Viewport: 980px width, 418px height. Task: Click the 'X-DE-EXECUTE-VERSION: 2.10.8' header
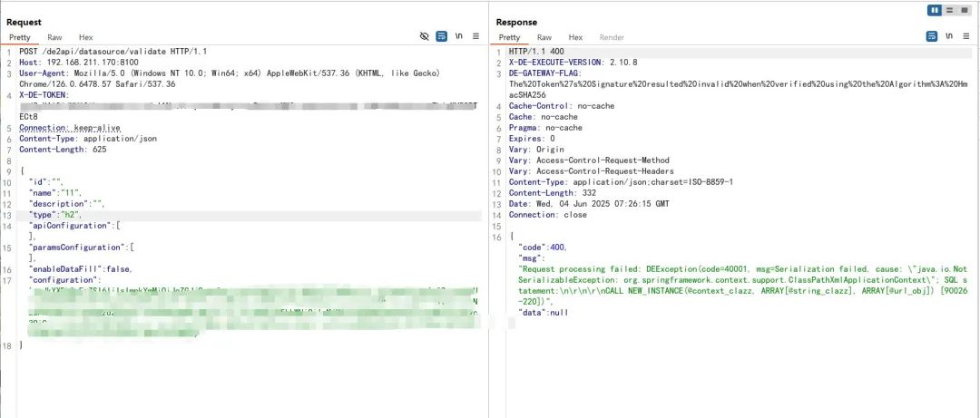[573, 63]
